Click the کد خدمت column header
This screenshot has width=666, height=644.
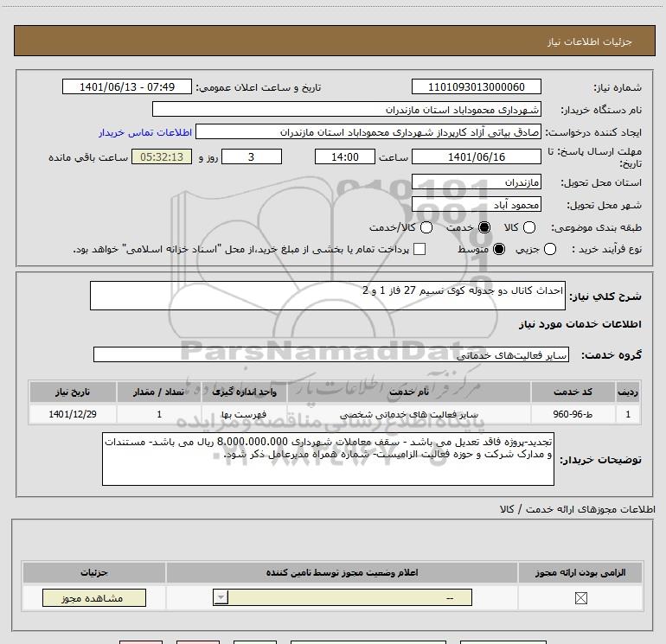click(x=573, y=392)
